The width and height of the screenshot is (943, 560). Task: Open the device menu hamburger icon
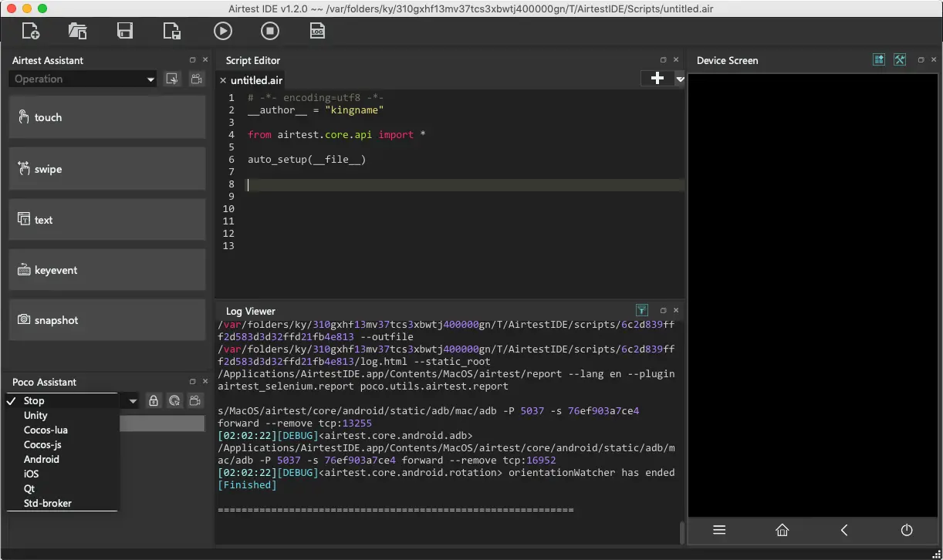click(x=719, y=530)
